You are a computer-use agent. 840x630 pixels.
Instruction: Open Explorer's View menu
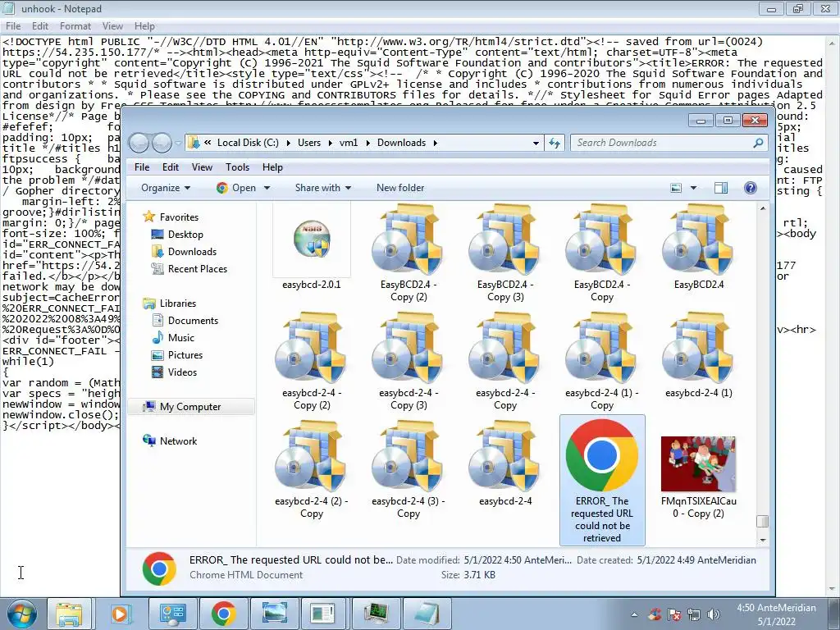202,167
